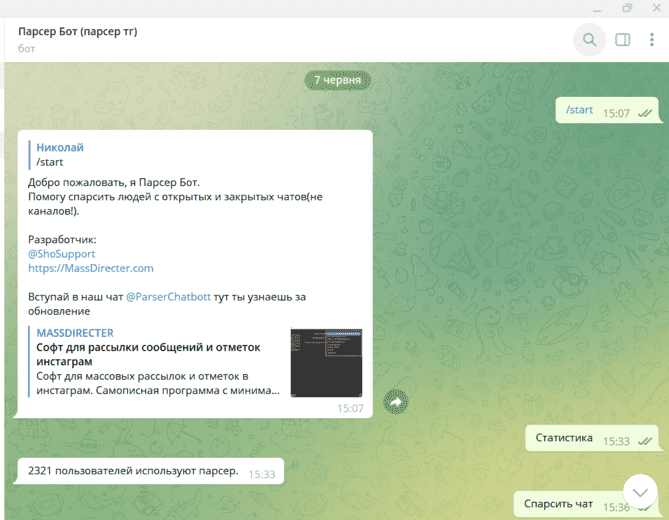This screenshot has width=669, height=520.
Task: Click the blue /start command message
Action: (579, 110)
